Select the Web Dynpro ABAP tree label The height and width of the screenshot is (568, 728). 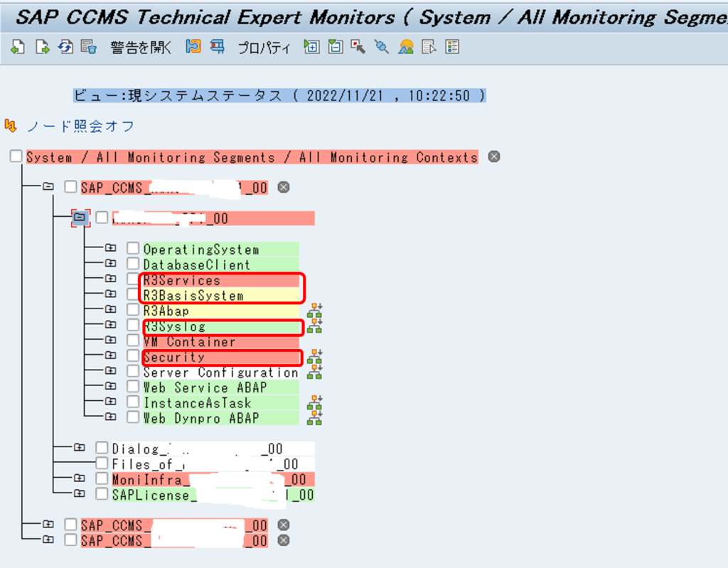point(221,419)
